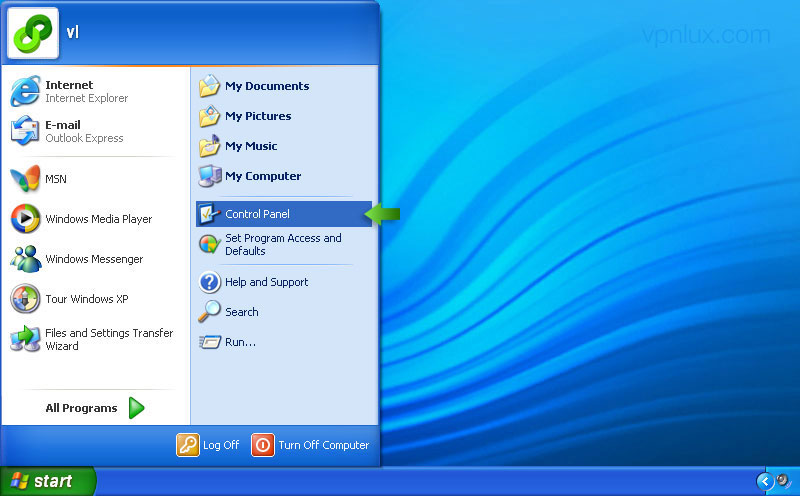Click the Search magnifying glass icon
The image size is (800, 496).
click(x=209, y=311)
